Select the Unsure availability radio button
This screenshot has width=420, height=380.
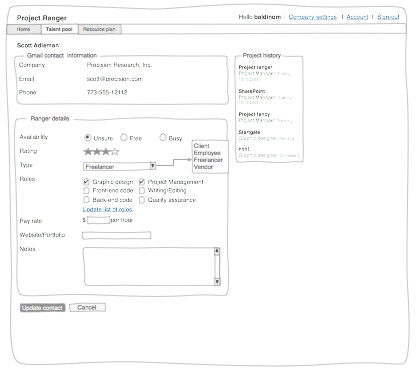[88, 137]
